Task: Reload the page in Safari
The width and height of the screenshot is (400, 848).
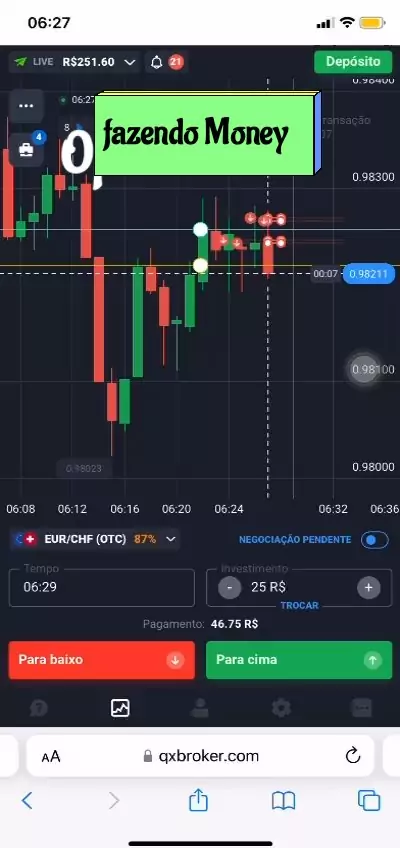Action: pos(353,755)
